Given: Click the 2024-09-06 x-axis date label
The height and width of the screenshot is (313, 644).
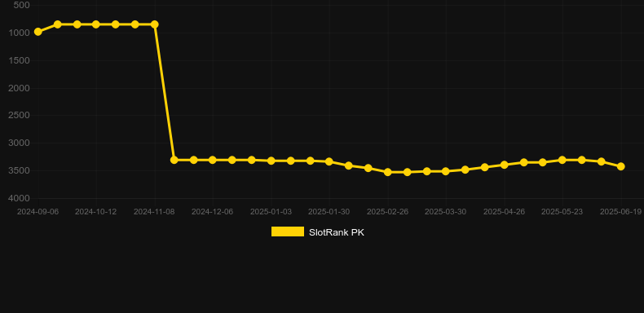Looking at the screenshot, I should 37,212.
